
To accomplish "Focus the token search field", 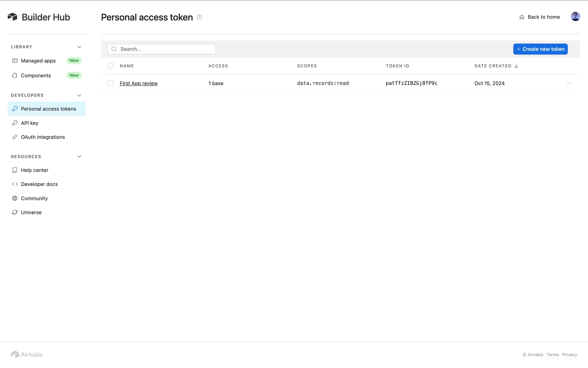I will 165,49.
